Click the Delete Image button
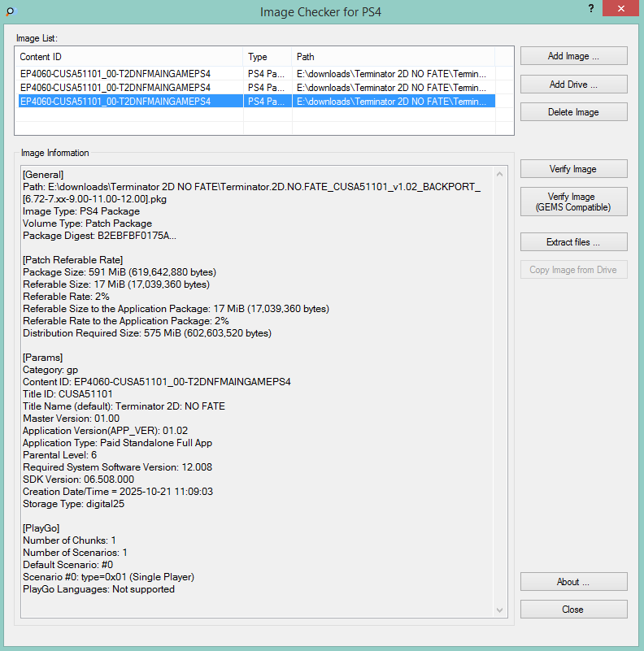The height and width of the screenshot is (651, 644). (x=573, y=112)
